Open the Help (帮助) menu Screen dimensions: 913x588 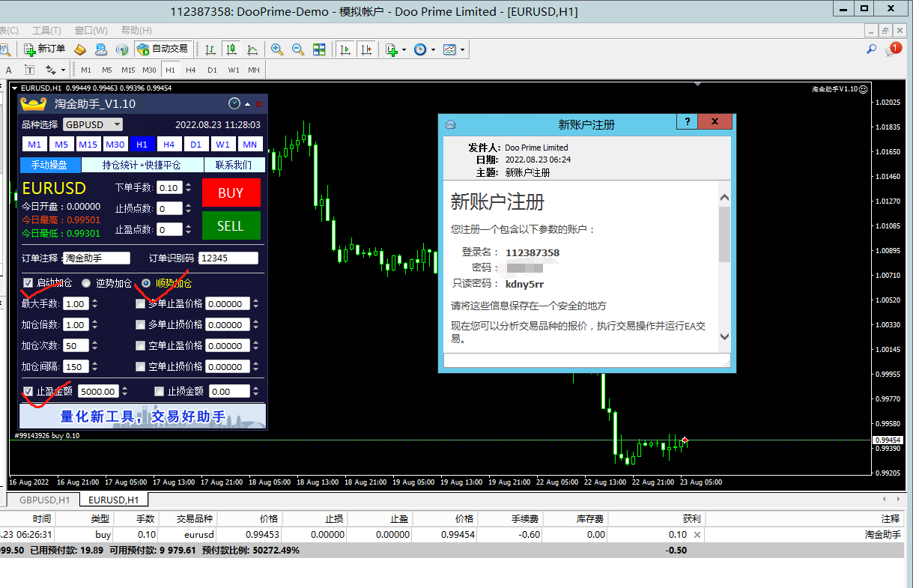[x=136, y=31]
